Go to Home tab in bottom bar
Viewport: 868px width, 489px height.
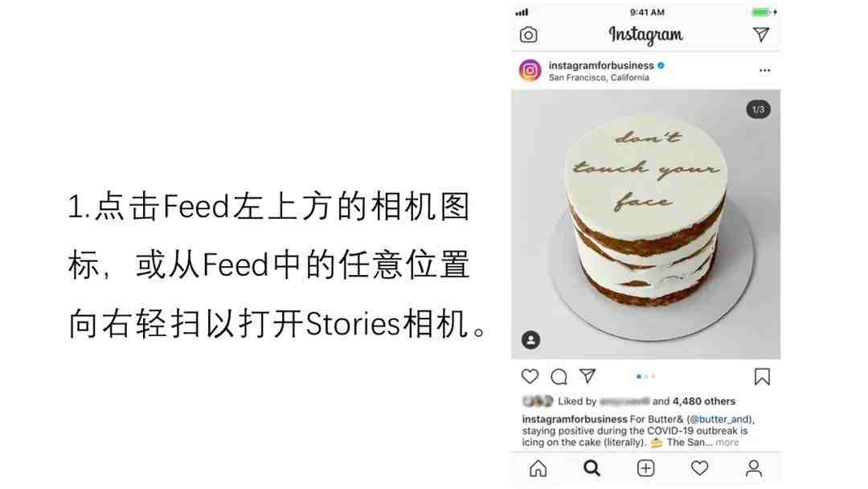pyautogui.click(x=538, y=469)
